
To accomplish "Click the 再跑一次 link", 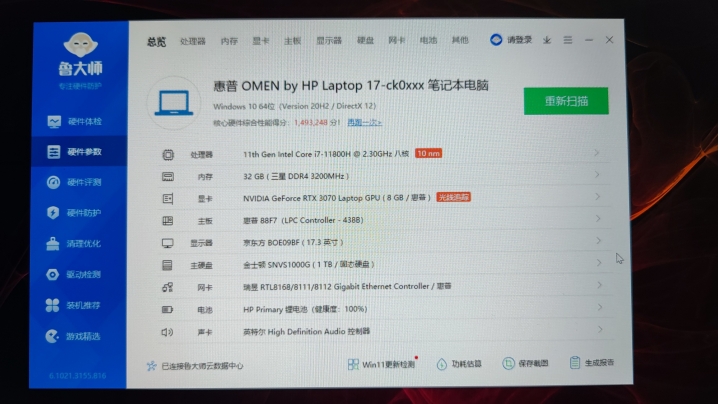I will (364, 123).
